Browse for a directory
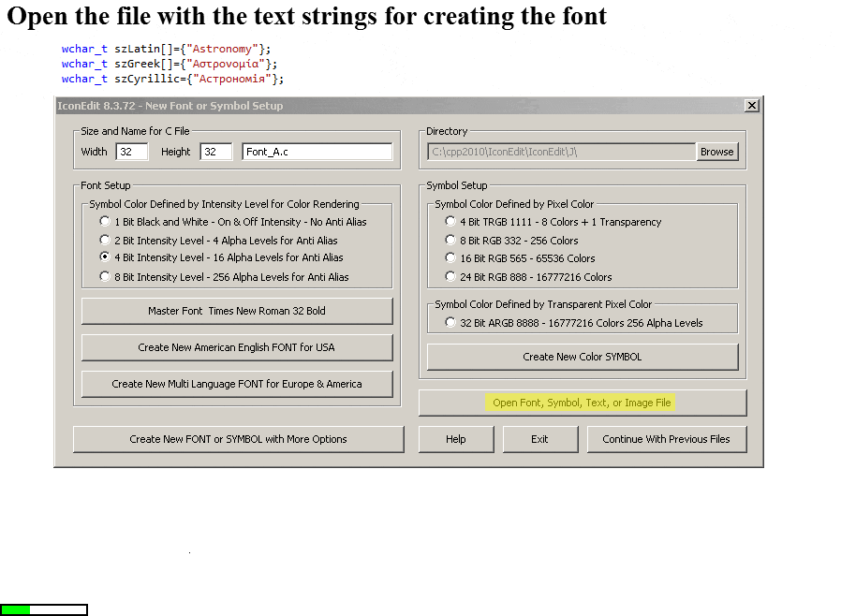Viewport: 841px width, 616px height. point(717,152)
